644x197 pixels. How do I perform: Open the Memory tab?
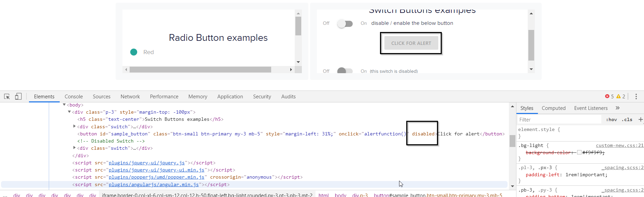point(198,97)
